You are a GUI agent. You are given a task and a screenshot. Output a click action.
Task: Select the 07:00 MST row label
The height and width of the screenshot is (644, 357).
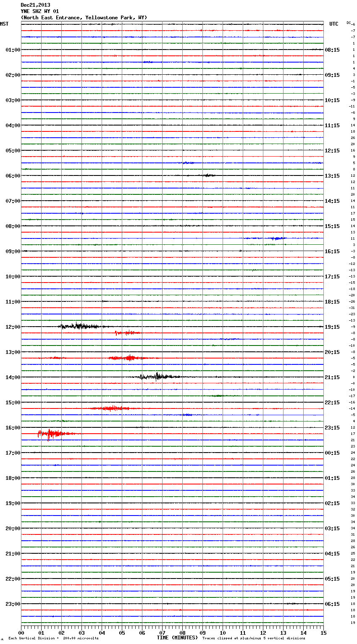tap(13, 201)
